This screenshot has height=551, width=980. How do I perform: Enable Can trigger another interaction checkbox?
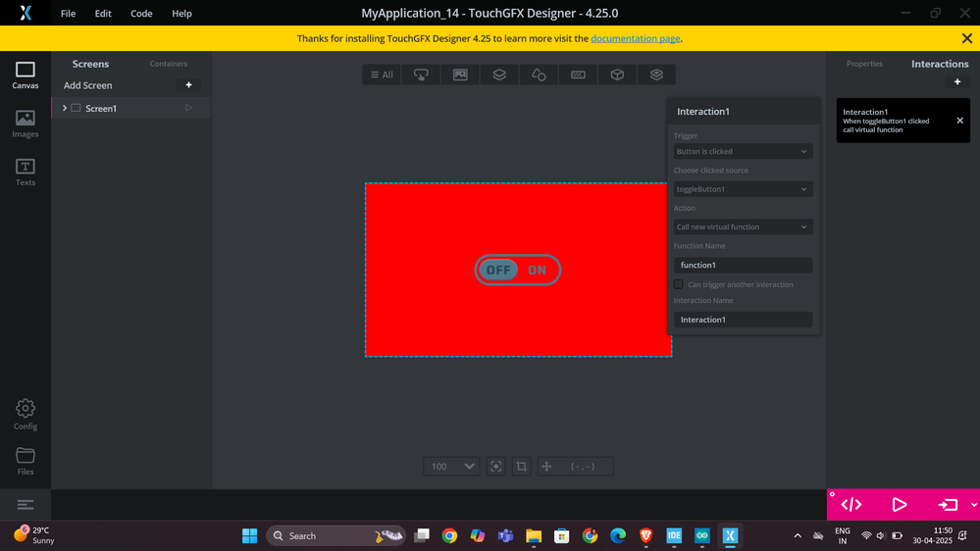pos(678,284)
